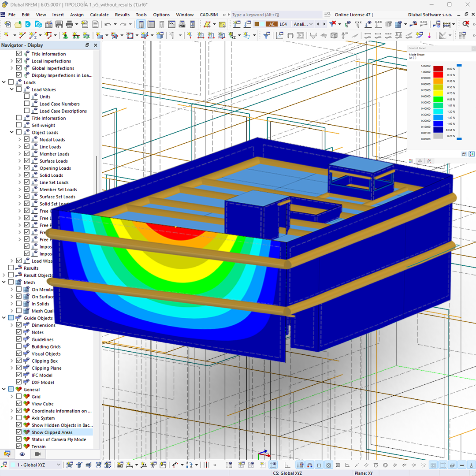Open the CAD-BIM menu
This screenshot has width=476, height=476.
coord(209,15)
